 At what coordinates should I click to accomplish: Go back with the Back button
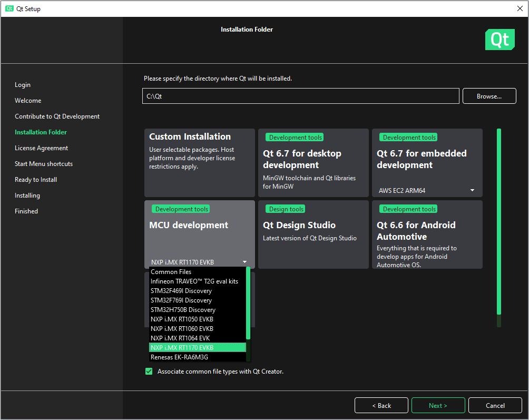click(x=381, y=405)
